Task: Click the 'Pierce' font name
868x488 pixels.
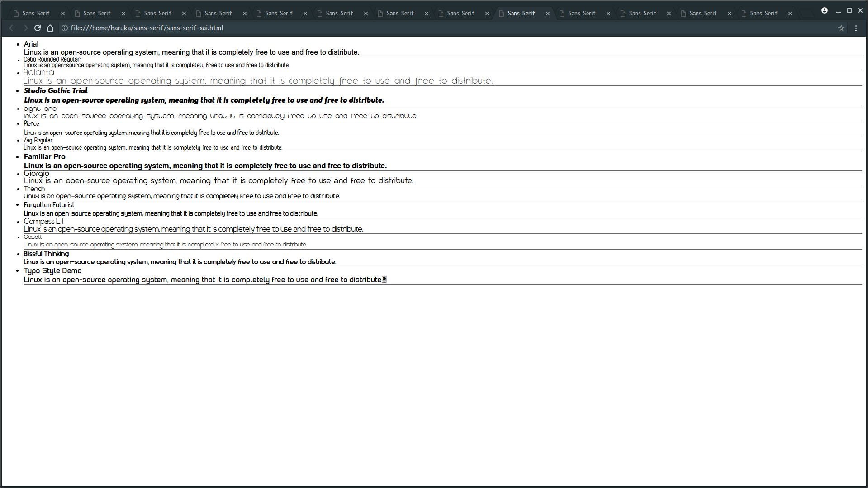Action: click(x=32, y=123)
